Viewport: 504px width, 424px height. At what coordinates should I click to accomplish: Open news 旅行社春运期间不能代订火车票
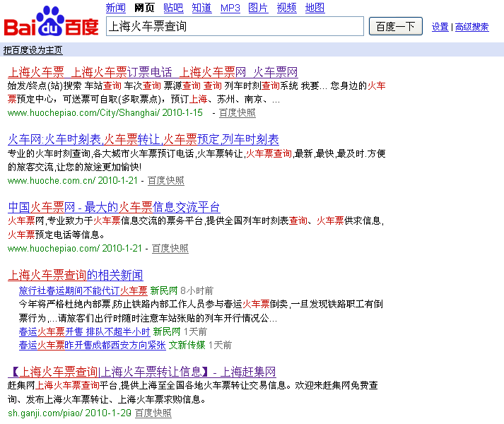pos(83,290)
